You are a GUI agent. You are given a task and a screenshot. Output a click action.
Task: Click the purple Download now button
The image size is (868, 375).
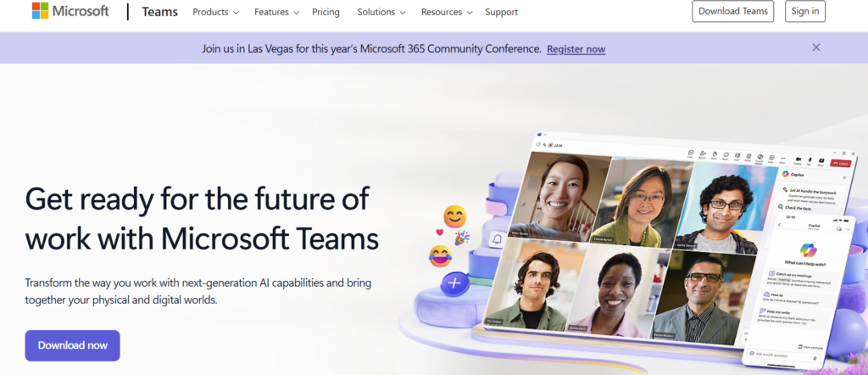point(73,345)
